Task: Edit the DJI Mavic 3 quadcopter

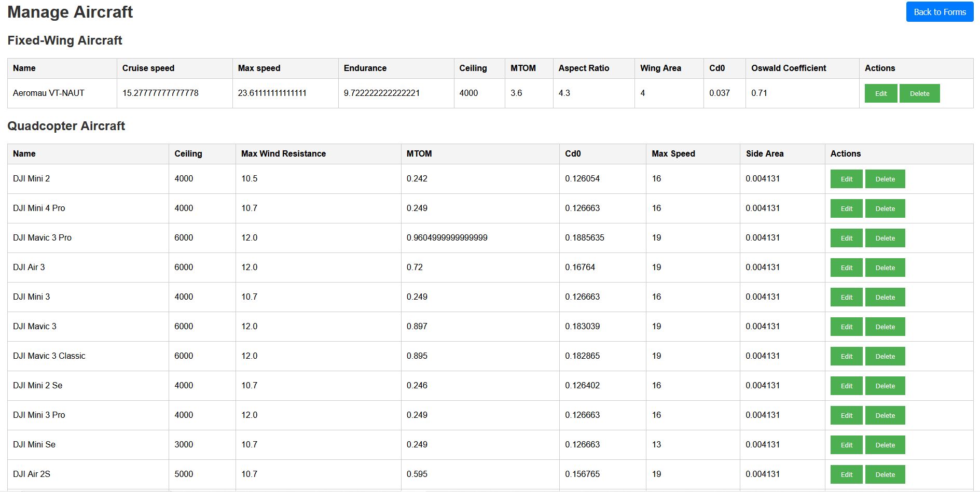Action: (x=846, y=326)
